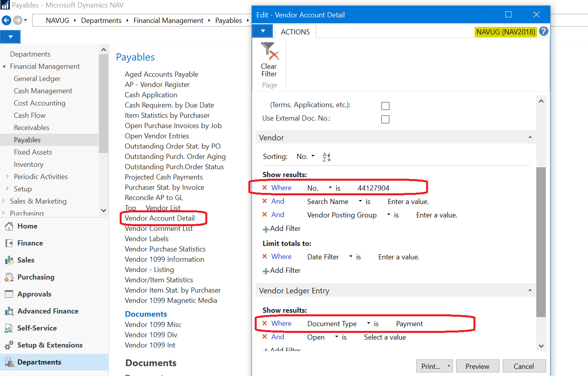The width and height of the screenshot is (588, 376).
Task: Select Receivables in the navigation tree
Action: click(32, 128)
